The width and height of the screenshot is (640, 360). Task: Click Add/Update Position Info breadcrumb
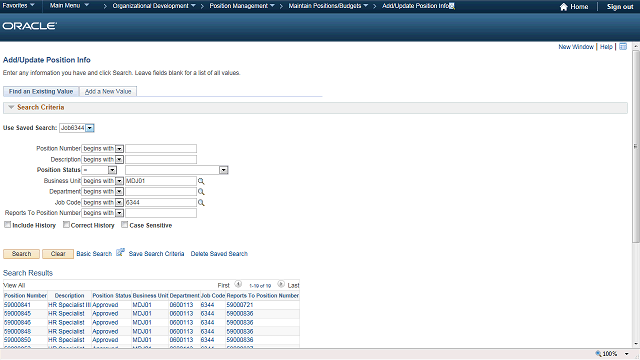coord(416,6)
